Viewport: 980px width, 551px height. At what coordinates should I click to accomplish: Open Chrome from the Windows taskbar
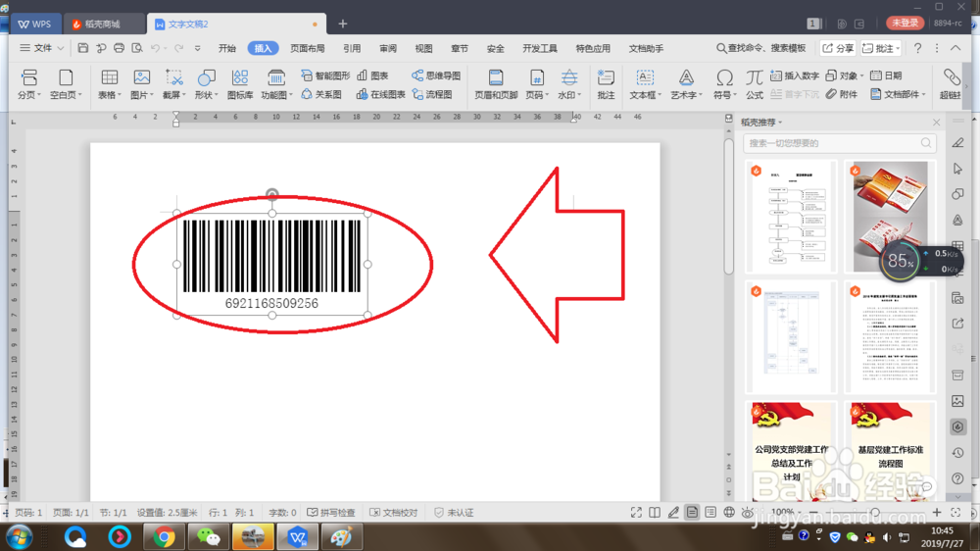click(164, 537)
